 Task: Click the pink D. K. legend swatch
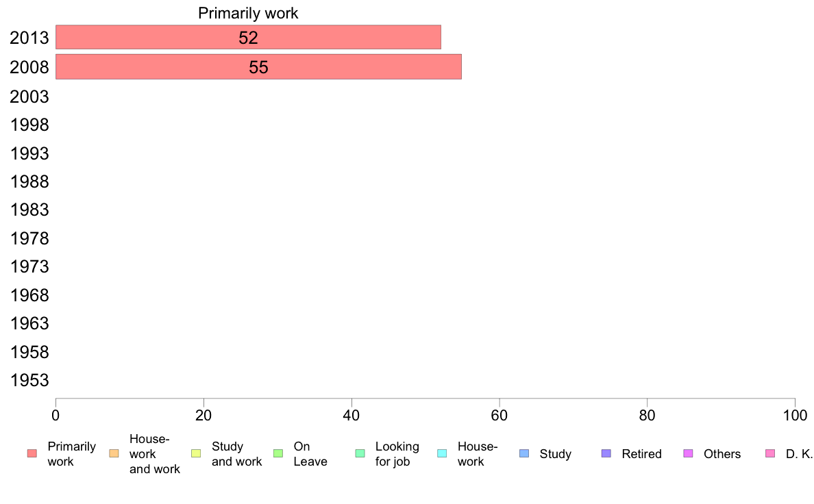[770, 453]
